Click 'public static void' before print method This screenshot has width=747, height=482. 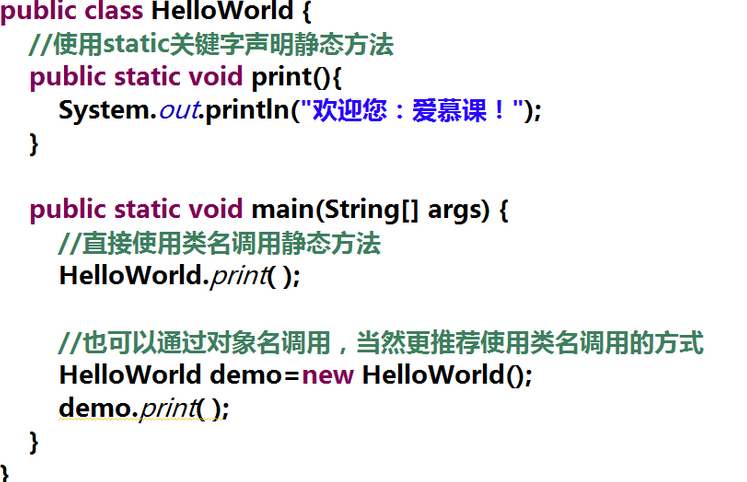point(136,77)
